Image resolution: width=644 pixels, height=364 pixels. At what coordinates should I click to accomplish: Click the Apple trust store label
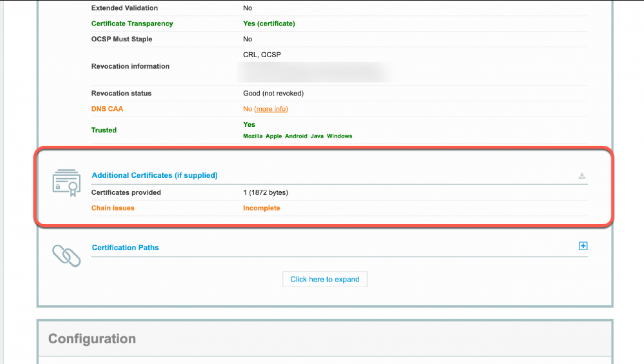coord(273,136)
